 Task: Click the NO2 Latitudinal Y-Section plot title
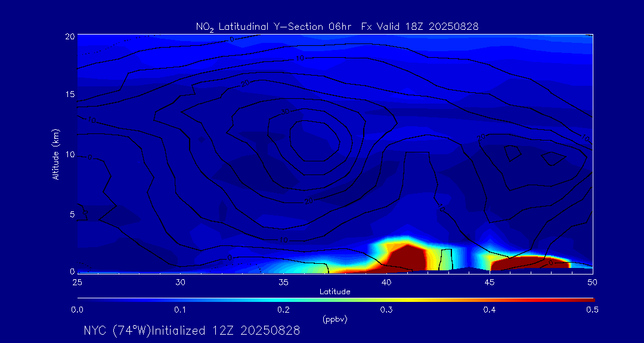337,26
